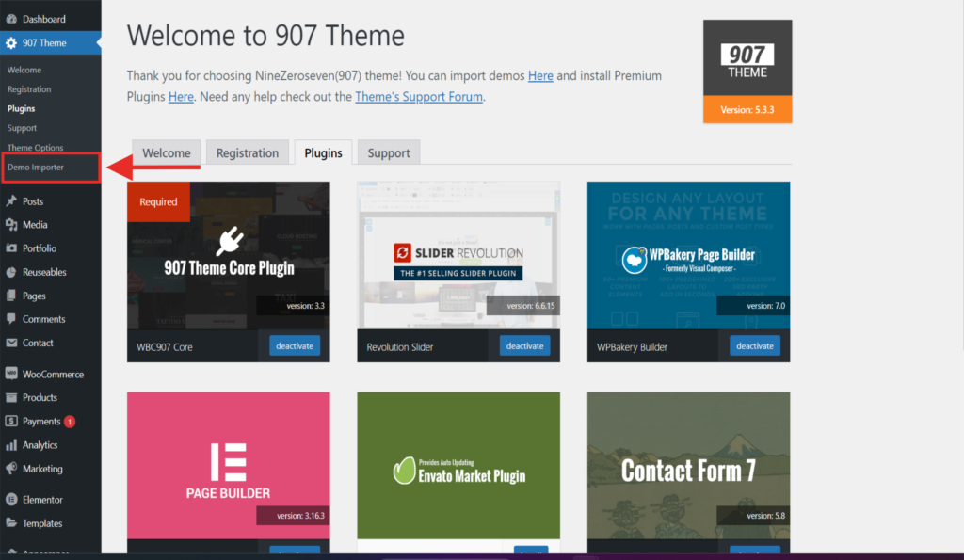The height and width of the screenshot is (560, 964).
Task: Open the WooCommerce icon in sidebar
Action: click(11, 374)
